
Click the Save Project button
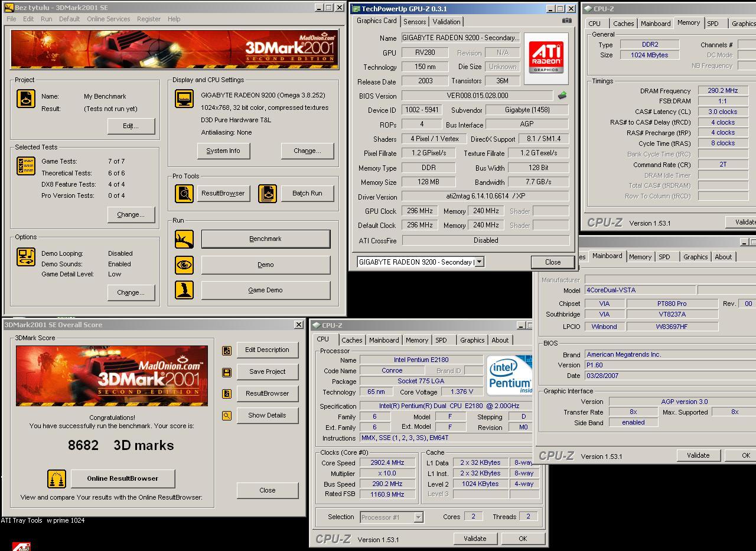267,371
